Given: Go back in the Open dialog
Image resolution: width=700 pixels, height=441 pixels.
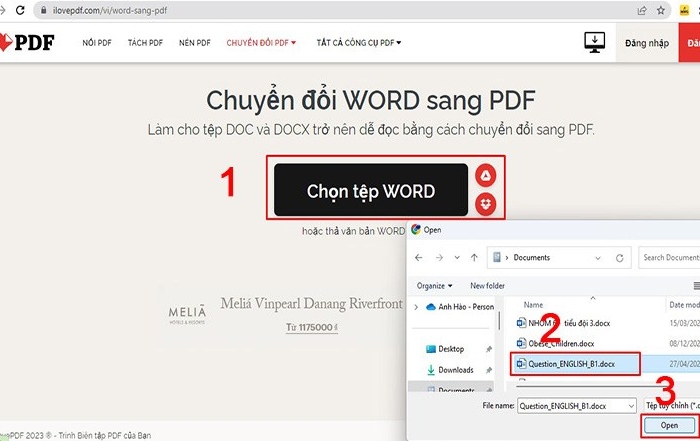Looking at the screenshot, I should pos(418,258).
